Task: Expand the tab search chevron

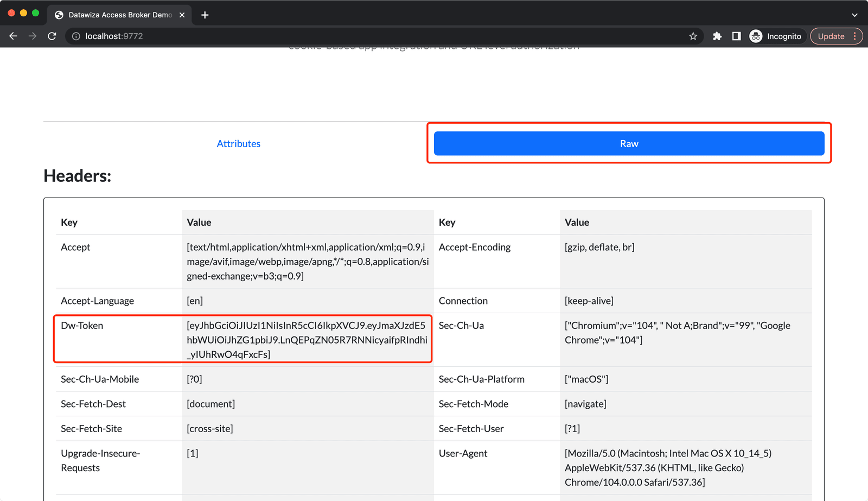Action: click(854, 15)
